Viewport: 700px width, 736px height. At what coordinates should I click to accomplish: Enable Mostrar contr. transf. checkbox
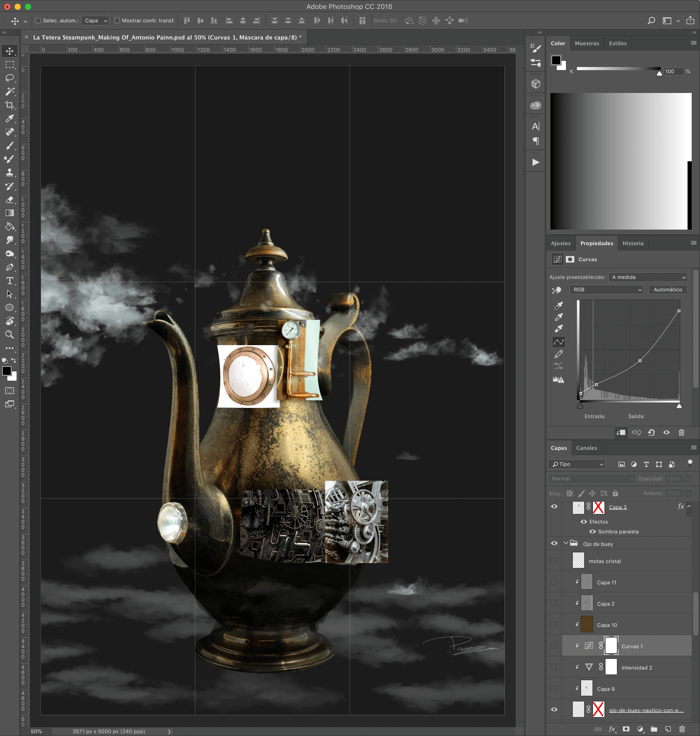[117, 21]
